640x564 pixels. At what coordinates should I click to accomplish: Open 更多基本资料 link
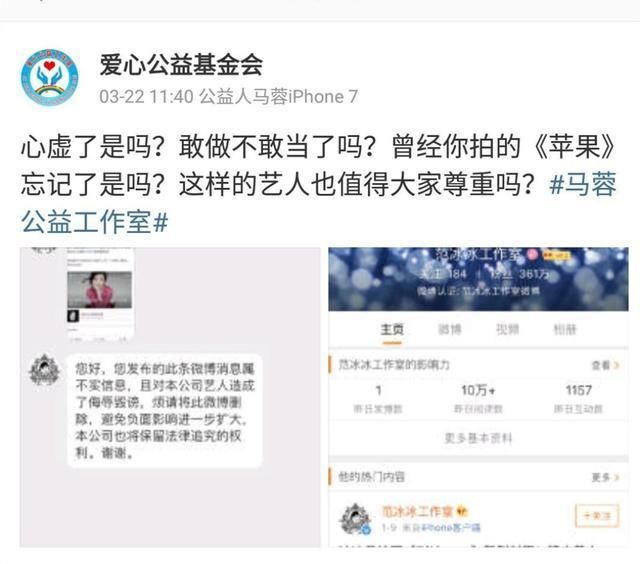[478, 439]
